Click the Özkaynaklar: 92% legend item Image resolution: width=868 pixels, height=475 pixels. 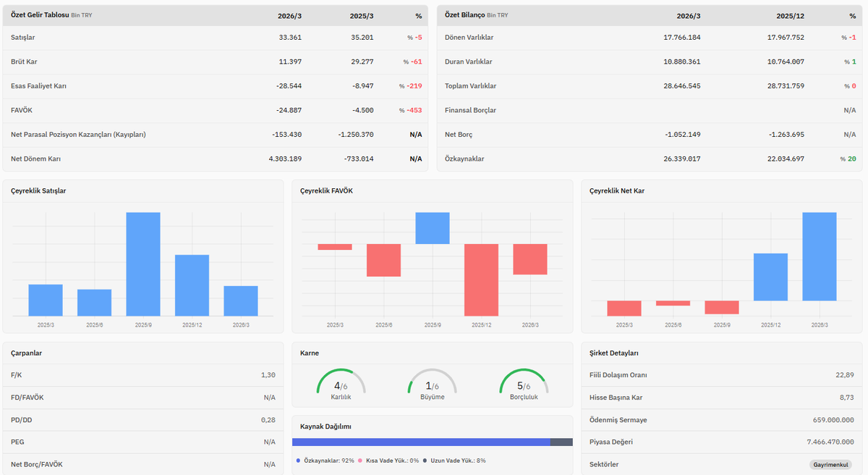coord(325,461)
